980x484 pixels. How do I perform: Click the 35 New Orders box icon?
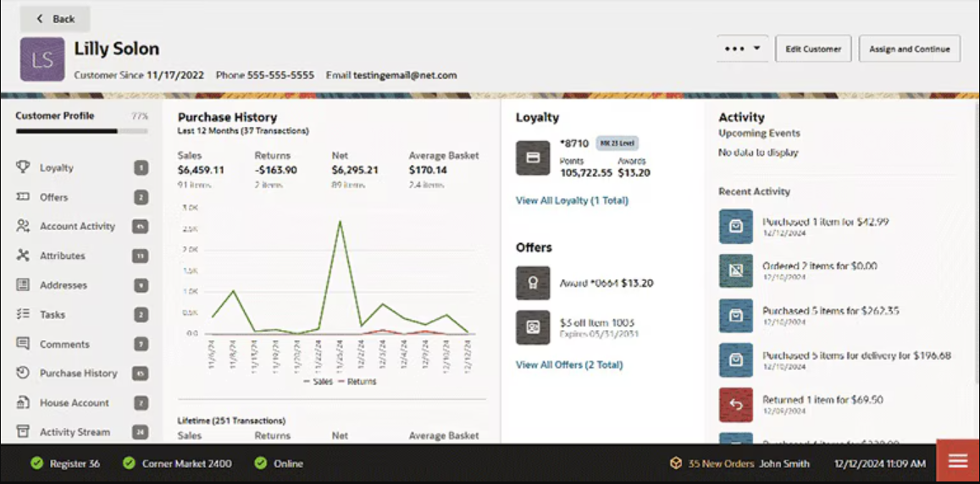point(676,464)
